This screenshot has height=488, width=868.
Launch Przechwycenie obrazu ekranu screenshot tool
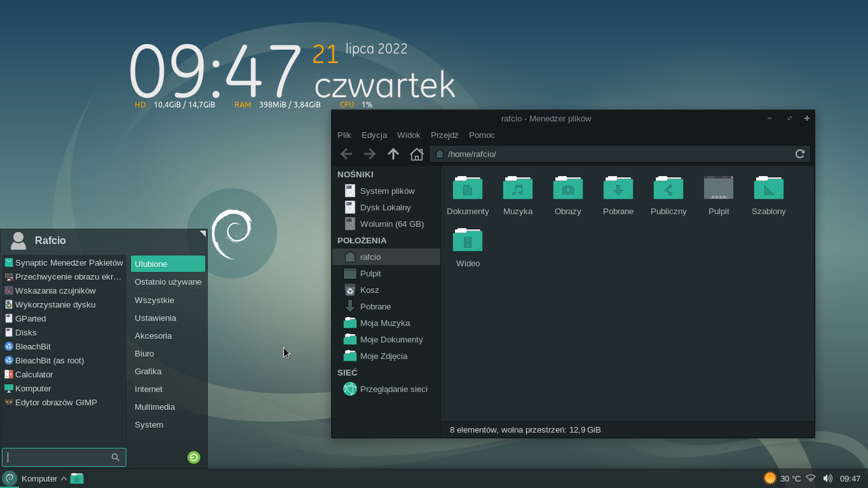point(64,277)
